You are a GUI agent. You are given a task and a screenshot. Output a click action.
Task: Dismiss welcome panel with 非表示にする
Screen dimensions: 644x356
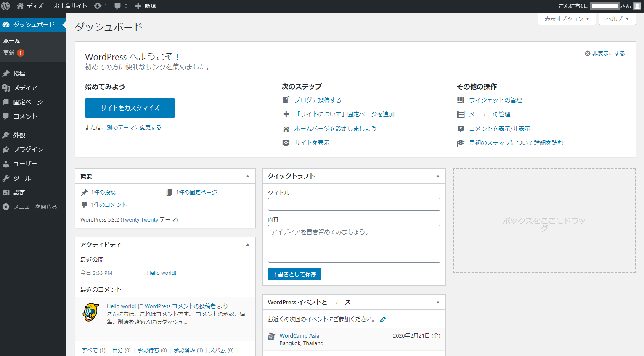[605, 53]
